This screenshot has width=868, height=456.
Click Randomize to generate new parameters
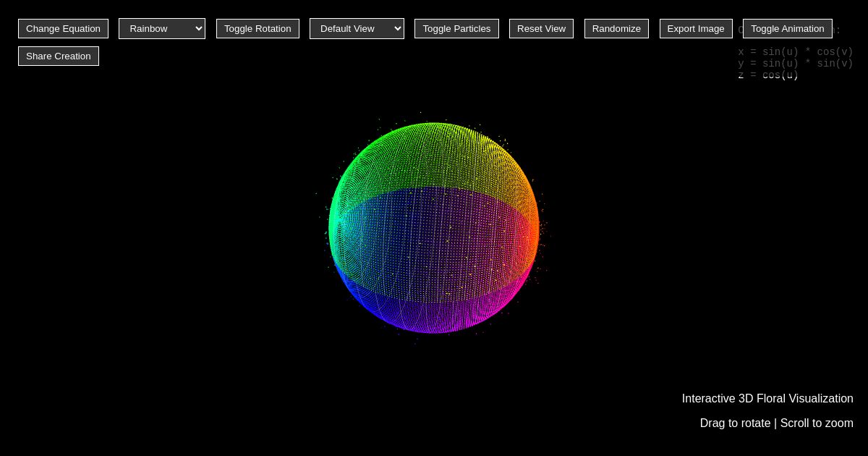pos(616,28)
